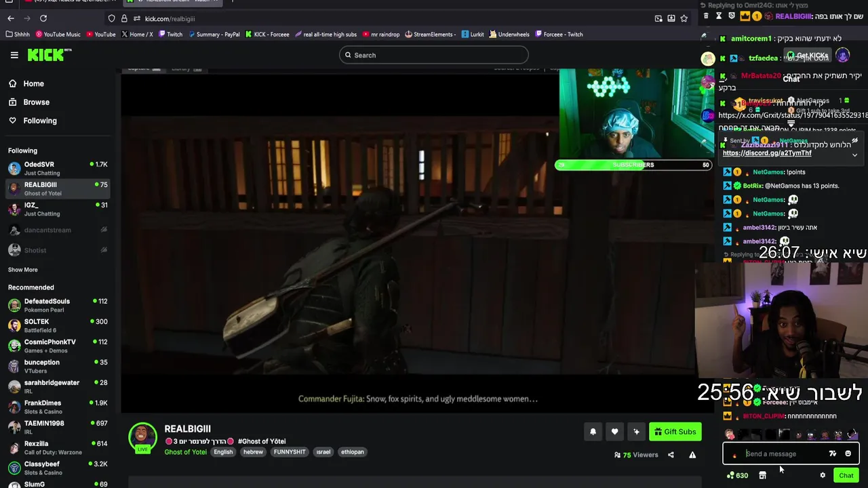Open Classybeef recommended channel
Screen dimensions: 868x488
coord(58,468)
